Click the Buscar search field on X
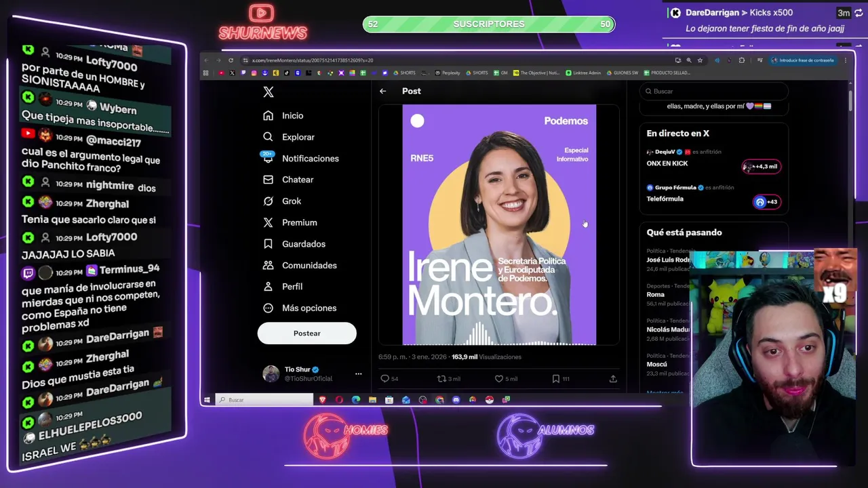The image size is (868, 488). point(714,91)
